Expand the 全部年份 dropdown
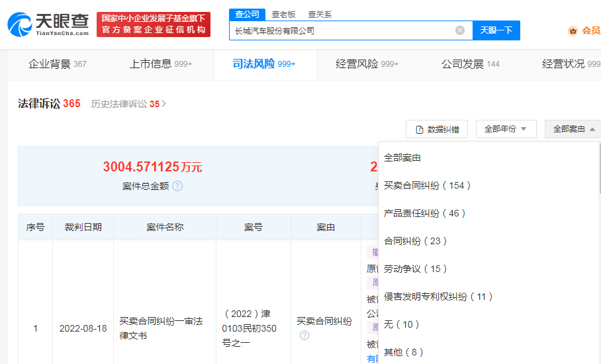The image size is (601, 364). tap(506, 129)
